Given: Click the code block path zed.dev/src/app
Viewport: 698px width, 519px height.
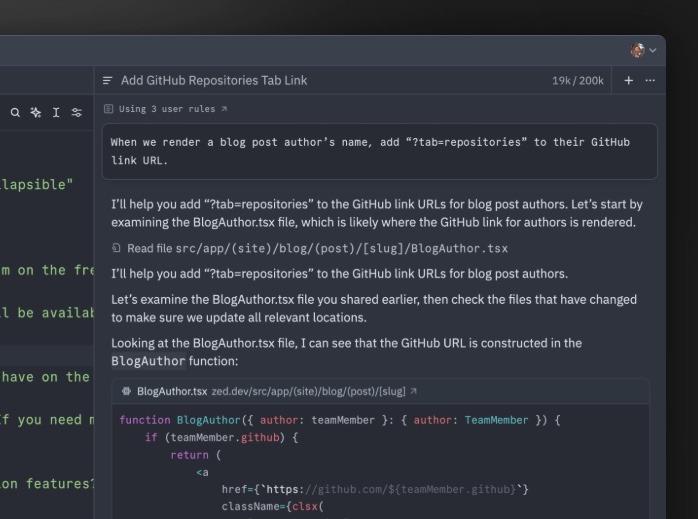Looking at the screenshot, I should [x=308, y=391].
